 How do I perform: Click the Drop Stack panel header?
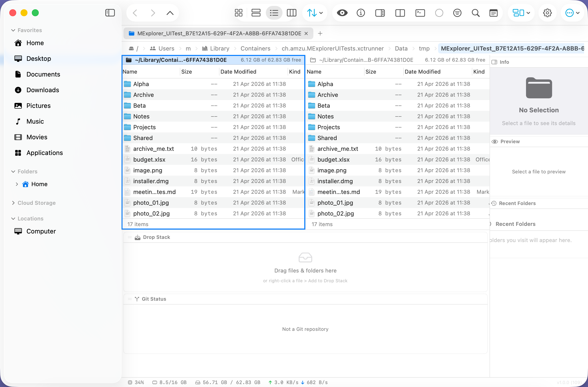(305, 237)
